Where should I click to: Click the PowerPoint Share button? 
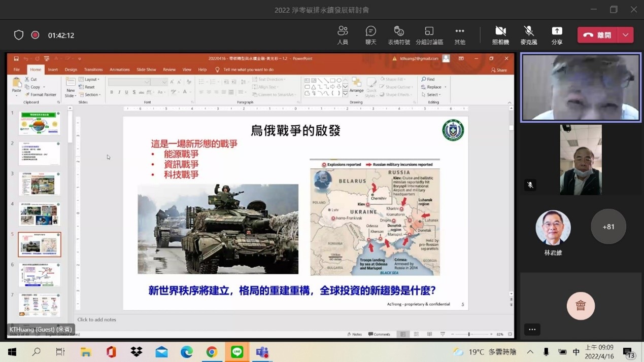pos(499,70)
